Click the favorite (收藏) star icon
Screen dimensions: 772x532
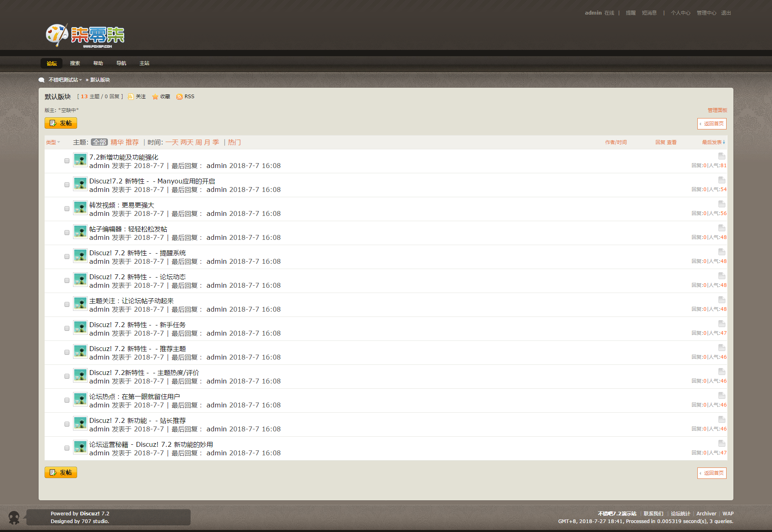click(x=155, y=97)
